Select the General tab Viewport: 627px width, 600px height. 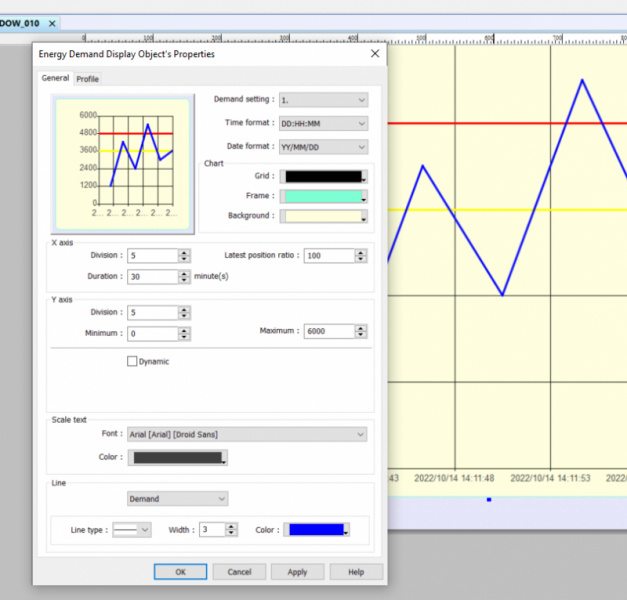click(x=55, y=78)
